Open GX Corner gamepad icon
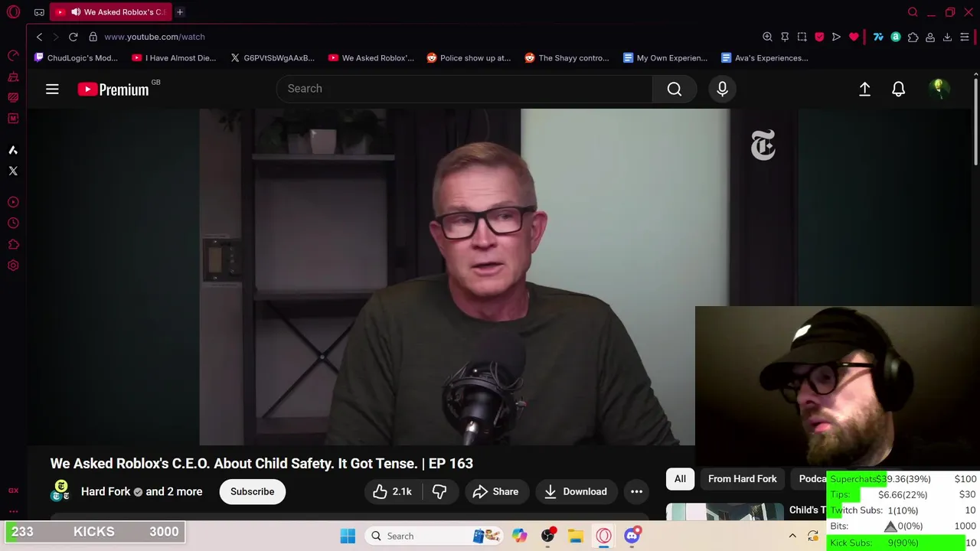The width and height of the screenshot is (980, 551). click(39, 12)
